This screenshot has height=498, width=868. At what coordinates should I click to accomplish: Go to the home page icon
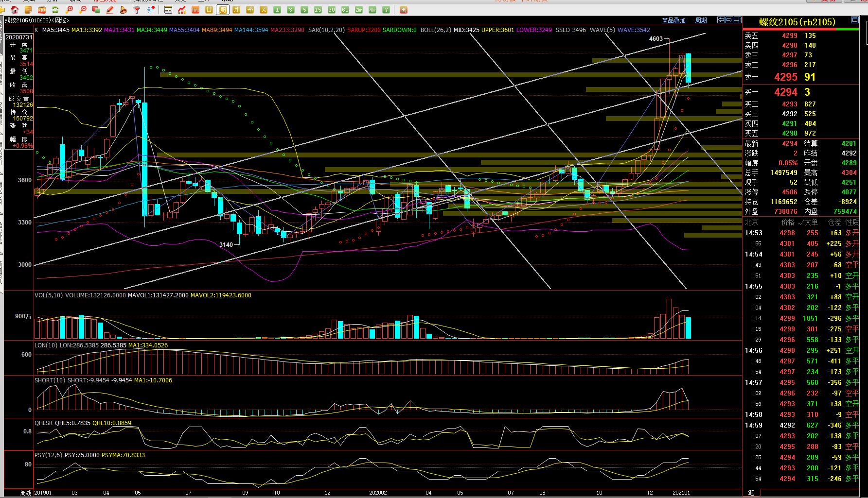(x=15, y=10)
